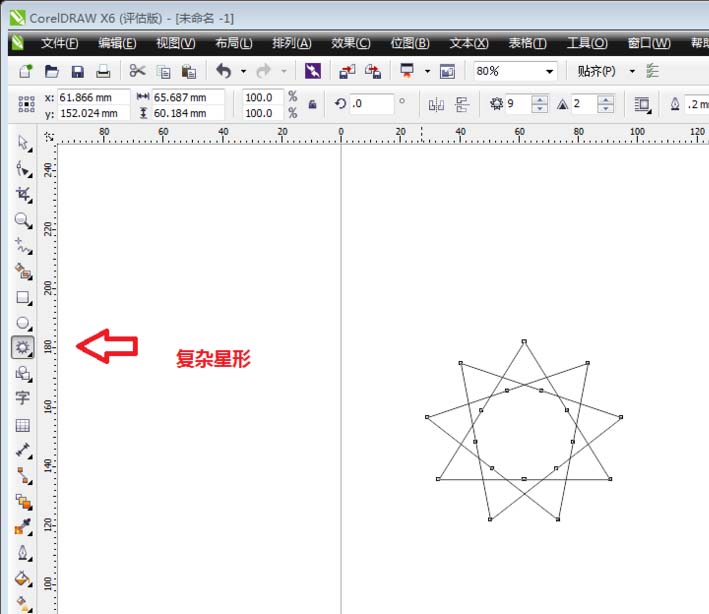Image resolution: width=709 pixels, height=614 pixels.
Task: Open the application launcher dropdown arrow
Action: [x=427, y=71]
